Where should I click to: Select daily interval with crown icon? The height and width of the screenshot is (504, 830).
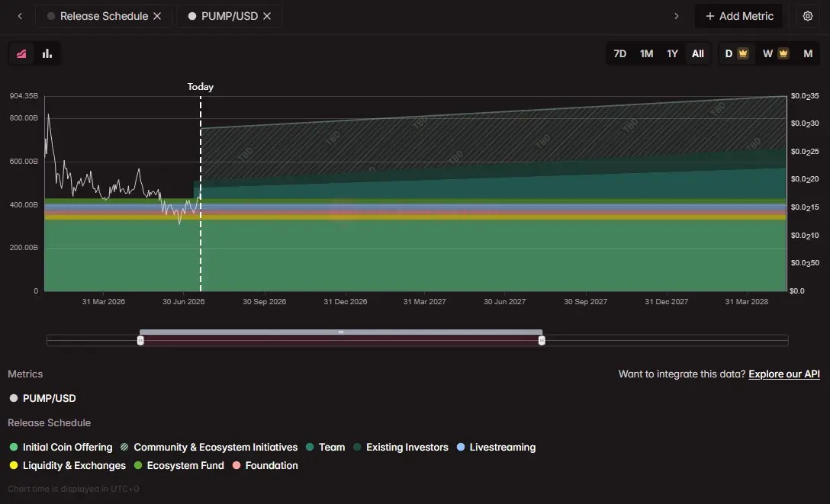tap(736, 53)
